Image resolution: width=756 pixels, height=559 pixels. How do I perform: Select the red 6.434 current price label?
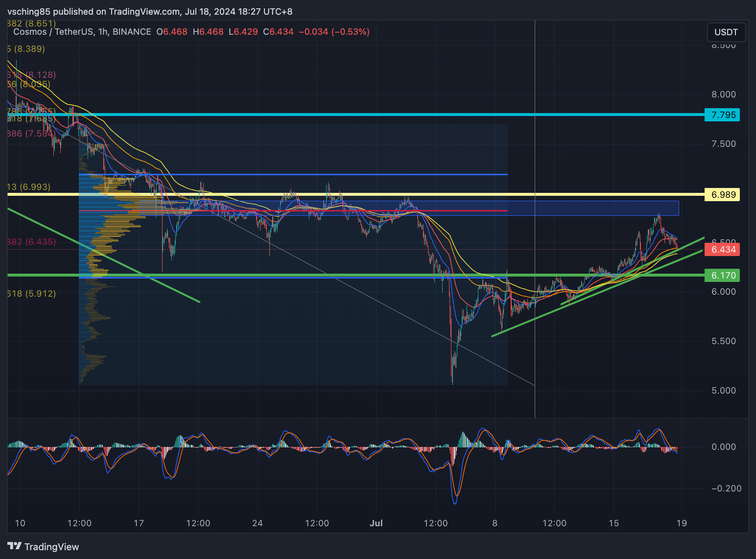point(722,250)
